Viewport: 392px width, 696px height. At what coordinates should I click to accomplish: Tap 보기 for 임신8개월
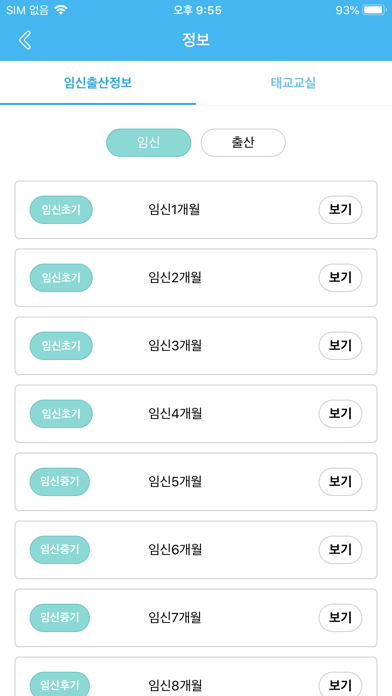341,684
